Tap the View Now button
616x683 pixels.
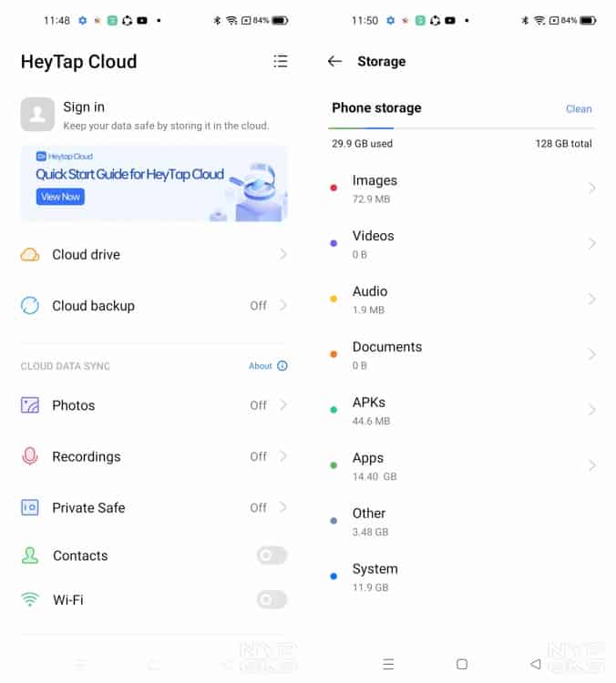[x=60, y=197]
